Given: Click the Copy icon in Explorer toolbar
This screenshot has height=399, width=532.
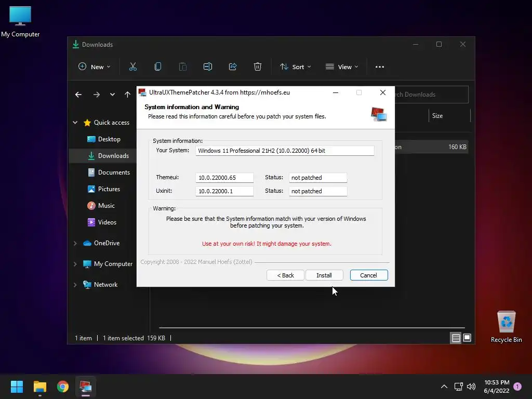Looking at the screenshot, I should tap(158, 67).
